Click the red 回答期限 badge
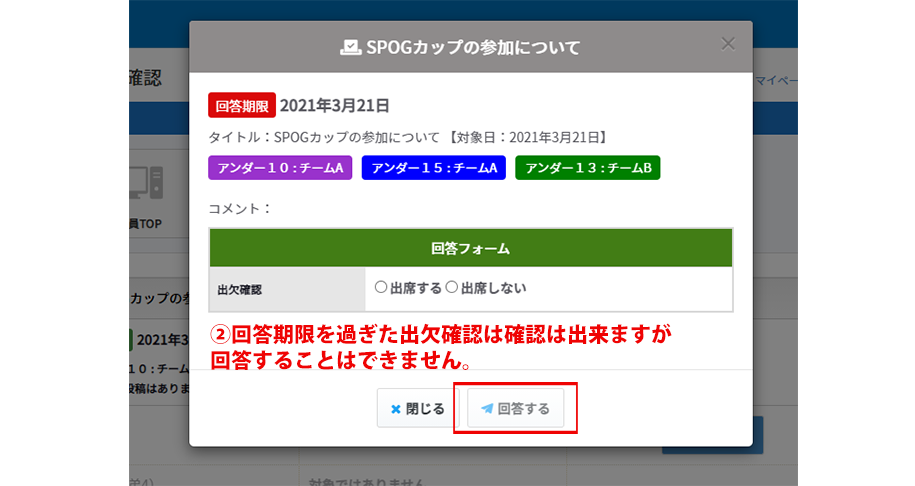915x486 pixels. coord(241,105)
